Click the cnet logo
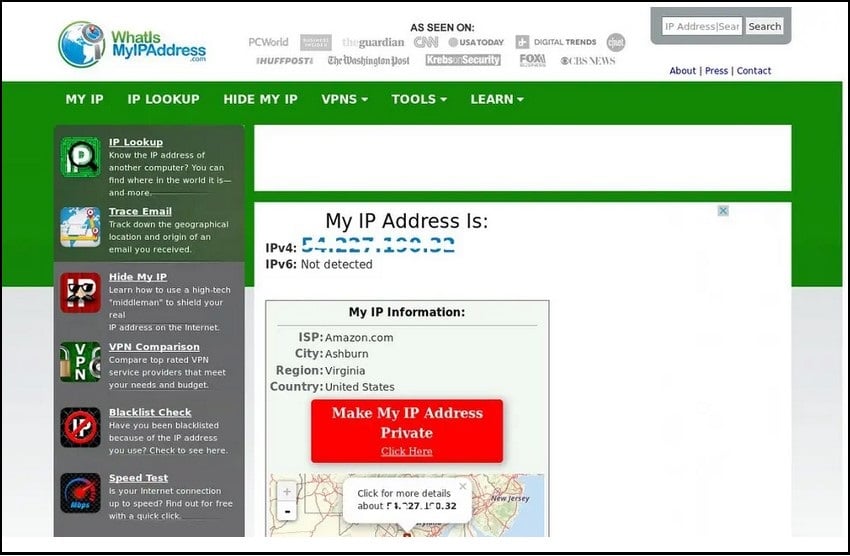Screen dimensions: 850x556 pos(616,42)
